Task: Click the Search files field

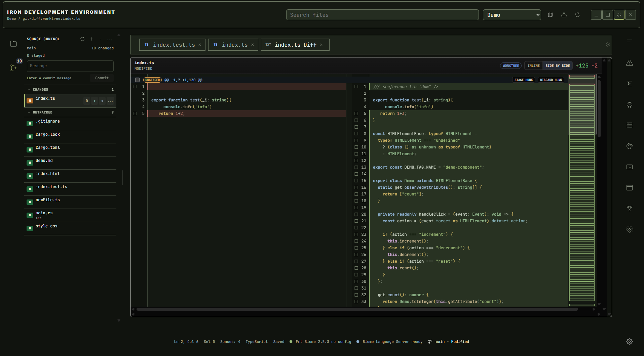Action: click(382, 15)
